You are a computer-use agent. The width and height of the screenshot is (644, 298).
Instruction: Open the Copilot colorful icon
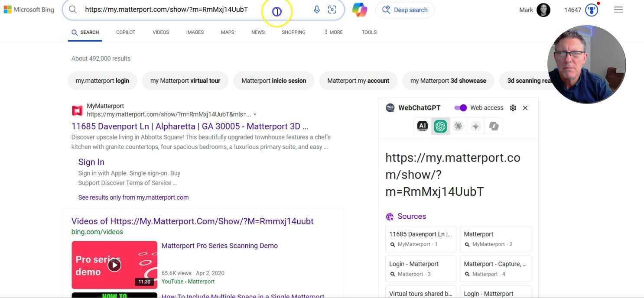click(x=360, y=10)
